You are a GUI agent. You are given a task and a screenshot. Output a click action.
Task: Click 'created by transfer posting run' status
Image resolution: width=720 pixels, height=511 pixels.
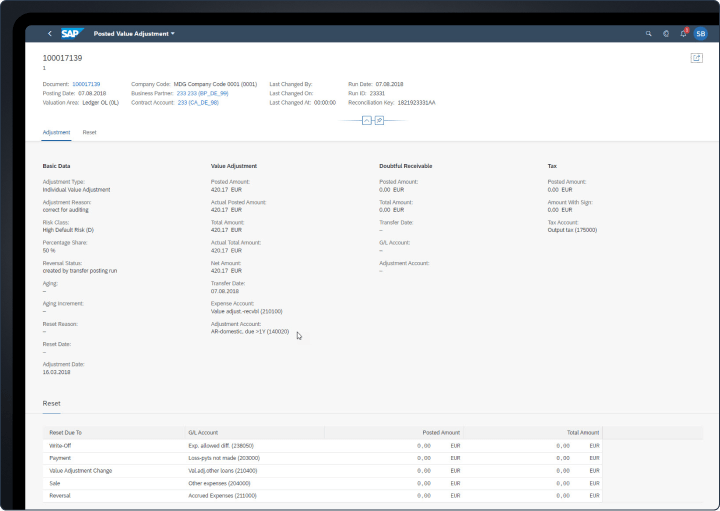click(80, 271)
